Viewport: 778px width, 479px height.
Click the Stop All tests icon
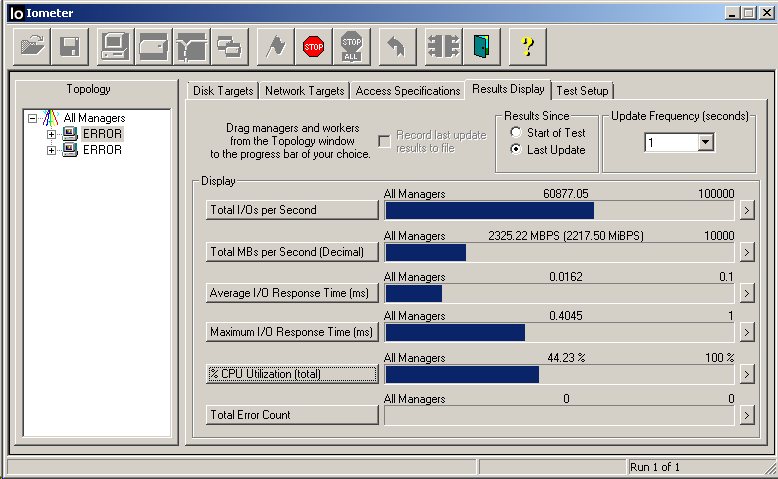[x=352, y=47]
